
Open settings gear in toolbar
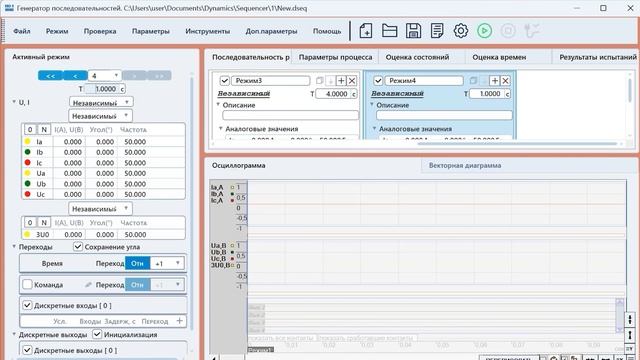(461, 31)
